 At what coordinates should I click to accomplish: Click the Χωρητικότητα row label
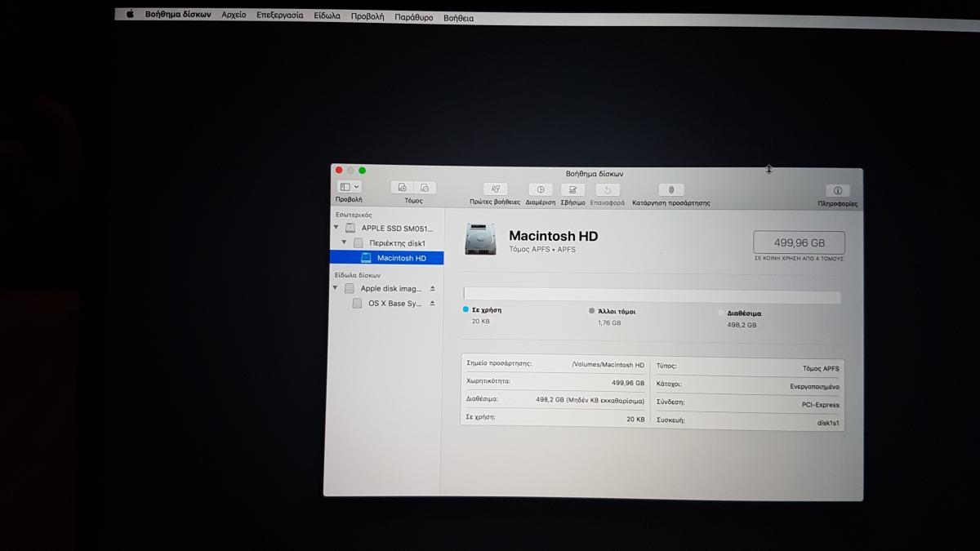[488, 381]
